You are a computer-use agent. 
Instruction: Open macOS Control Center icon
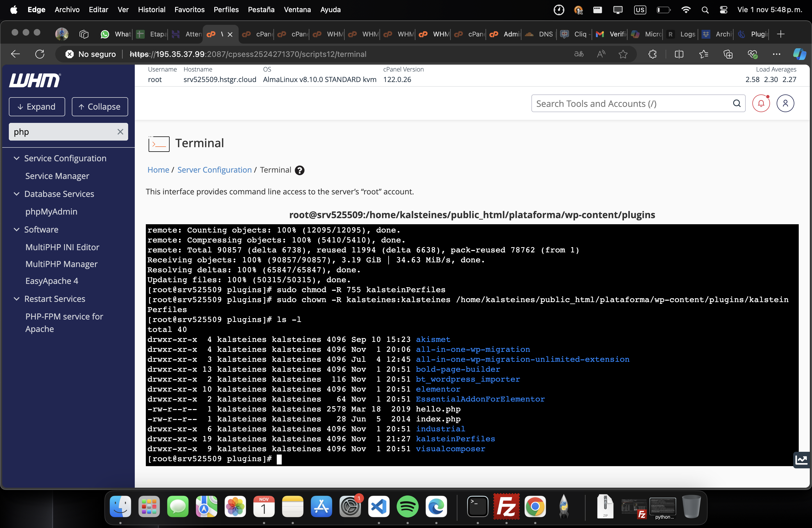click(x=723, y=10)
